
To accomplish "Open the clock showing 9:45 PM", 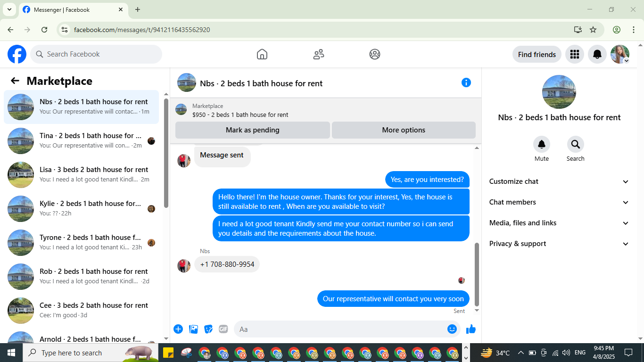I will (603, 353).
